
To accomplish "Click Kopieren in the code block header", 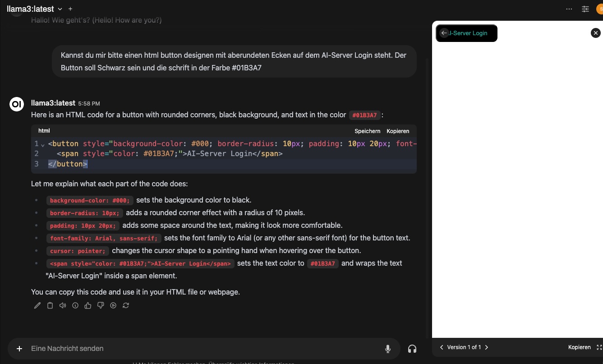I will (398, 131).
